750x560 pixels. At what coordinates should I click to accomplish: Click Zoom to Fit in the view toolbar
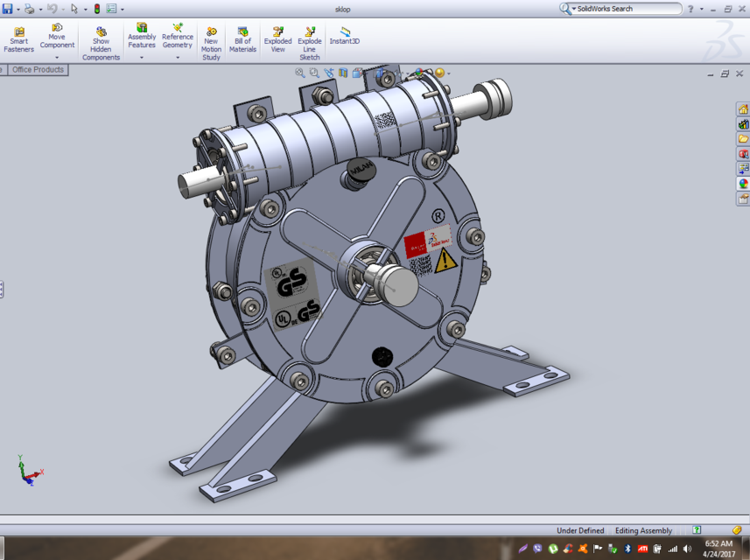[x=299, y=73]
